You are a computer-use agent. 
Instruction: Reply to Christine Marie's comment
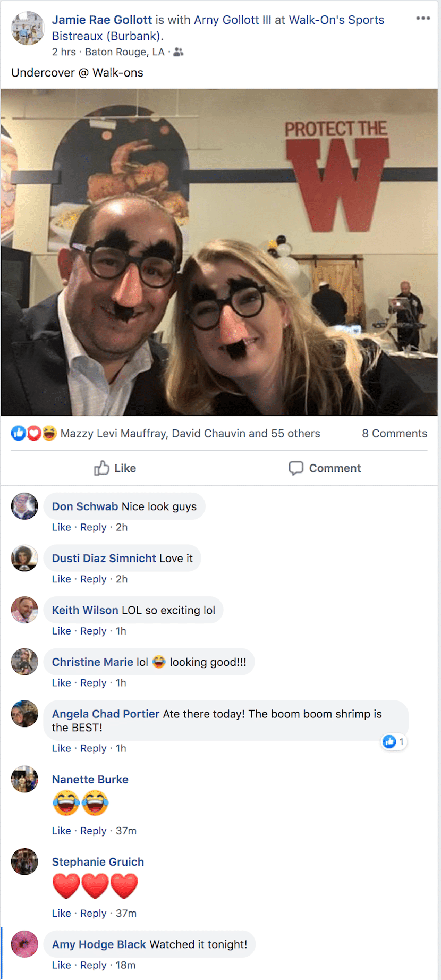tap(93, 683)
